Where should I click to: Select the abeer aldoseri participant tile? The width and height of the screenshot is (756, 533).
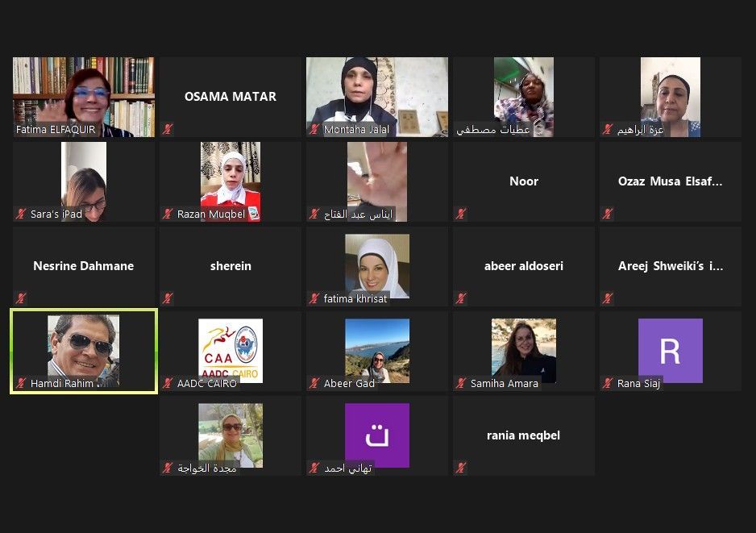coord(523,265)
